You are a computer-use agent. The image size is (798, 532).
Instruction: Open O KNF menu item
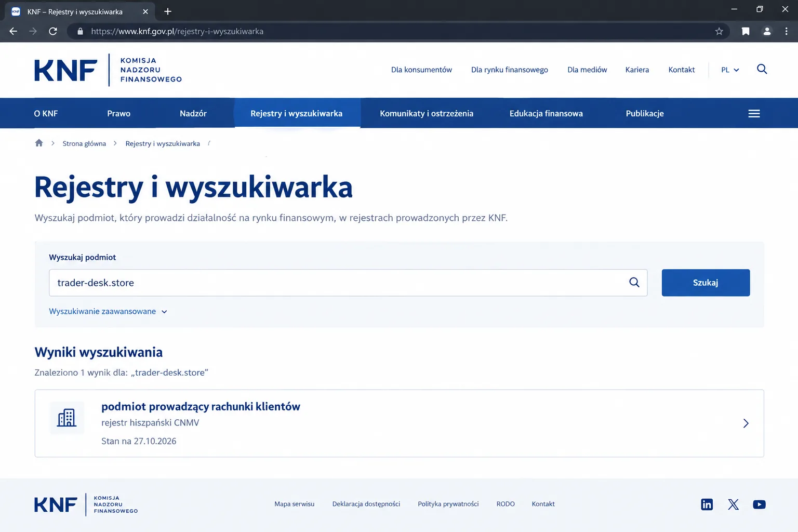(x=46, y=113)
